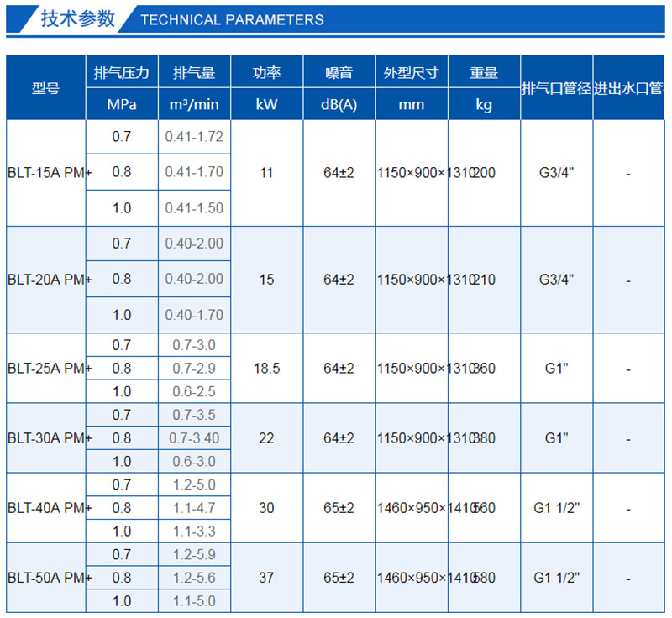Select the 型号 column header
Screen dimensions: 672x618
pos(46,88)
